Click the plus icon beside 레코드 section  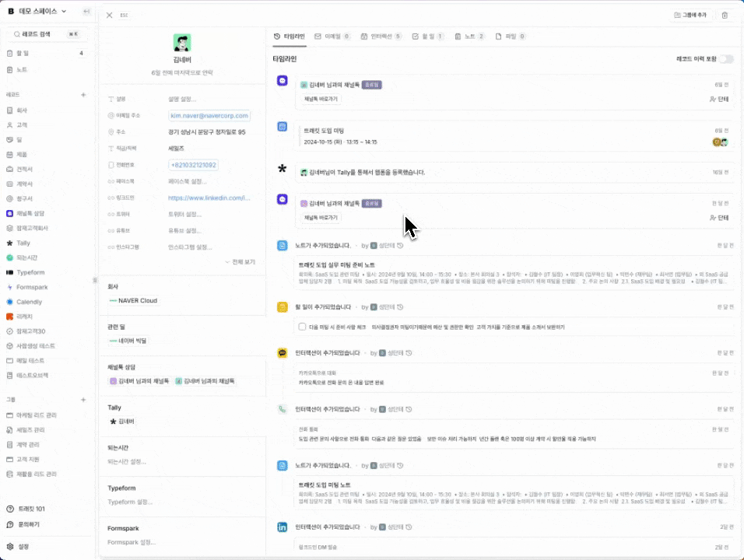[x=83, y=94]
